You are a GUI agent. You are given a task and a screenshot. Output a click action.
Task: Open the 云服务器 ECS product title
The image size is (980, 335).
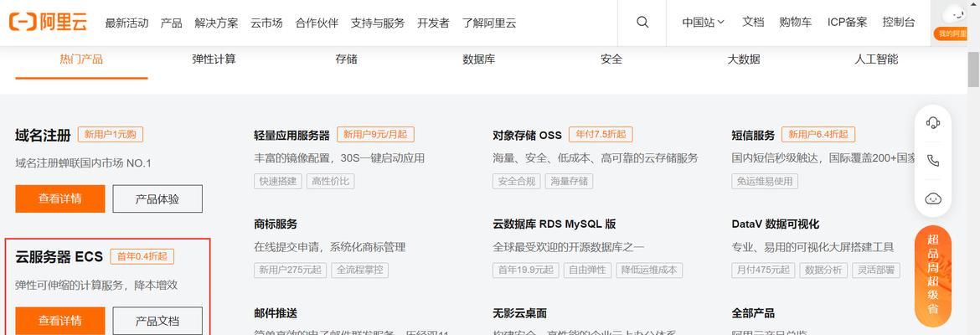pyautogui.click(x=59, y=257)
